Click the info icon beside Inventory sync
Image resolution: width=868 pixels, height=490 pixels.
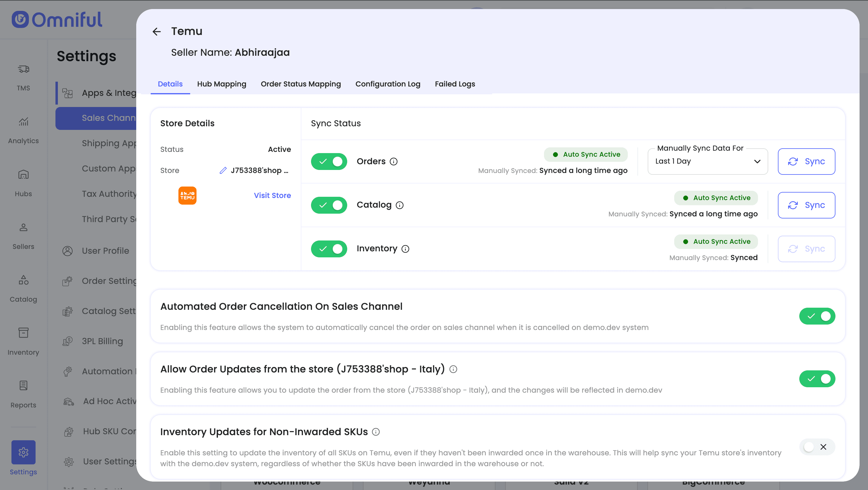(x=405, y=249)
